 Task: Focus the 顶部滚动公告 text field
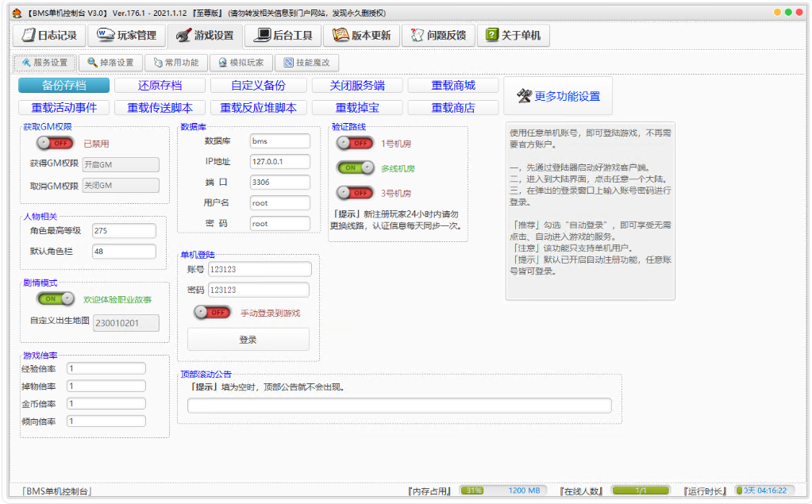click(399, 405)
